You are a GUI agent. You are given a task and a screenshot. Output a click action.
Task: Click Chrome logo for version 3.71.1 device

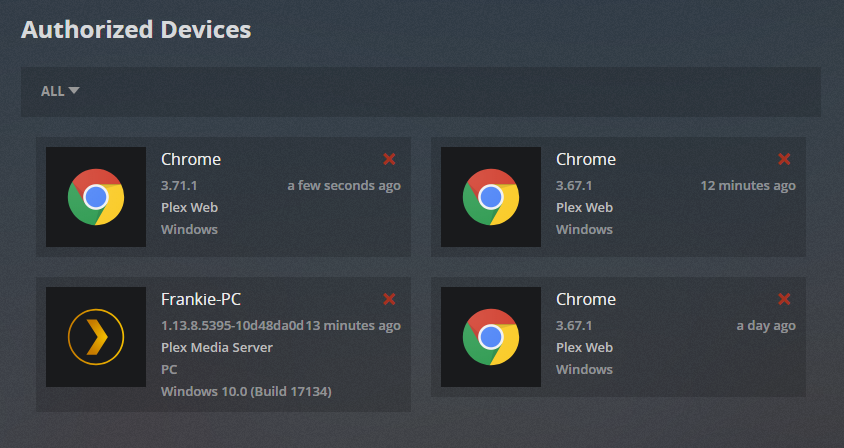coord(96,197)
